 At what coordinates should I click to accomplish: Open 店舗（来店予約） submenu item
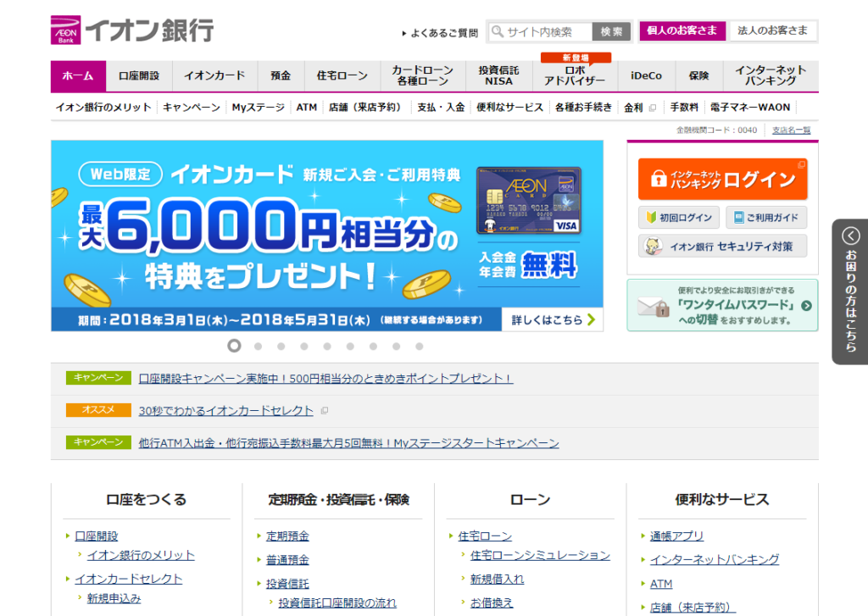[364, 108]
